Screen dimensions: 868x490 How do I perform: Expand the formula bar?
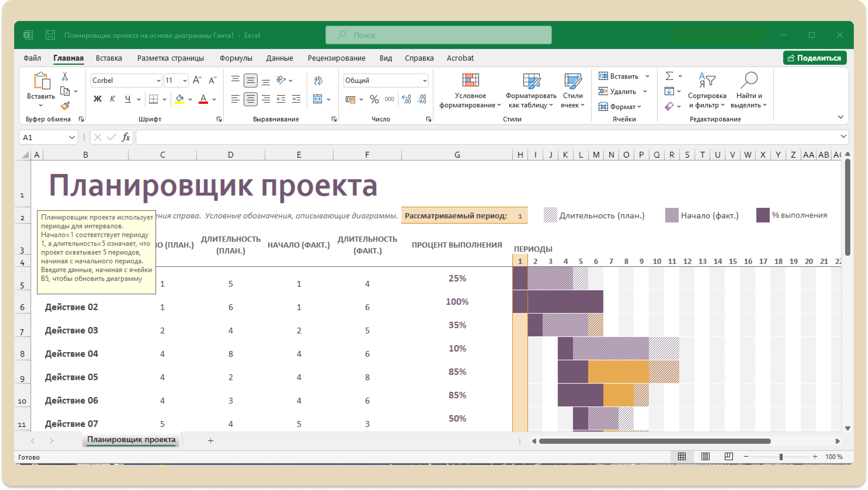[843, 136]
